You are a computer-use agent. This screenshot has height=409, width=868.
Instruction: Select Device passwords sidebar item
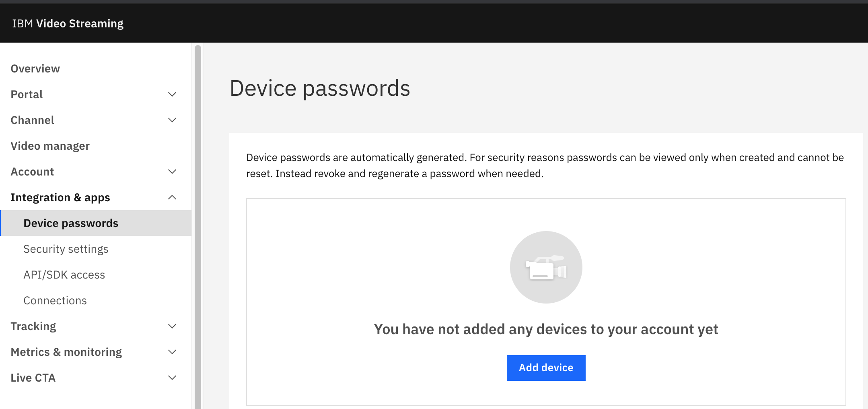[x=96, y=223]
